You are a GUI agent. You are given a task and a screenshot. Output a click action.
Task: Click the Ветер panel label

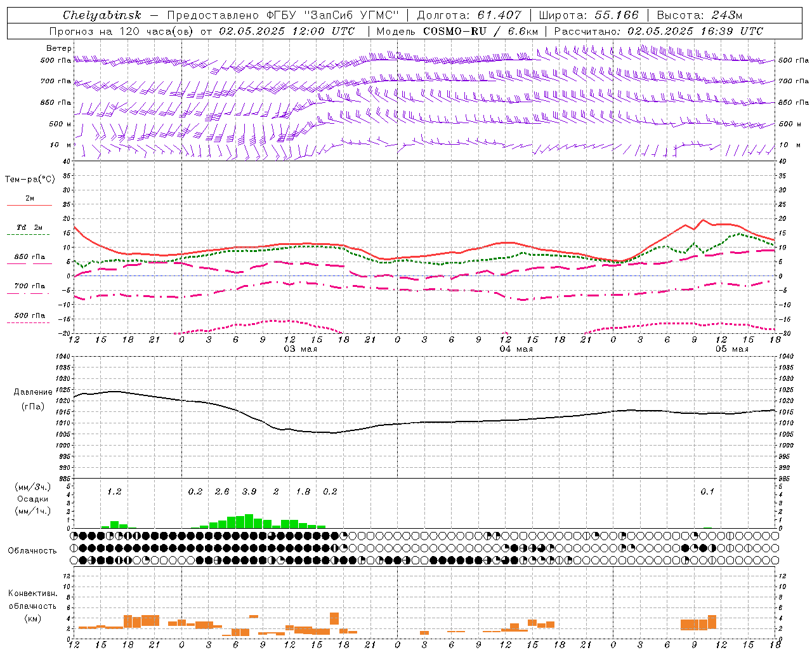(59, 48)
